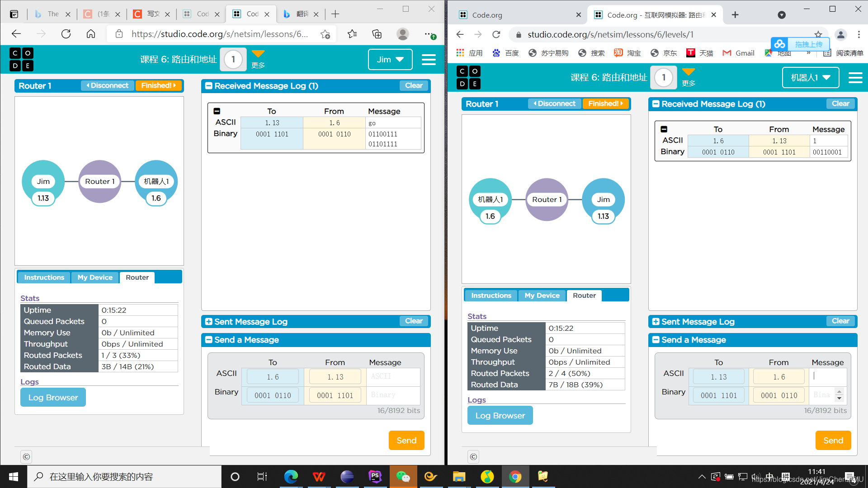Open the 机器人1 user dropdown
The image size is (868, 488).
810,78
